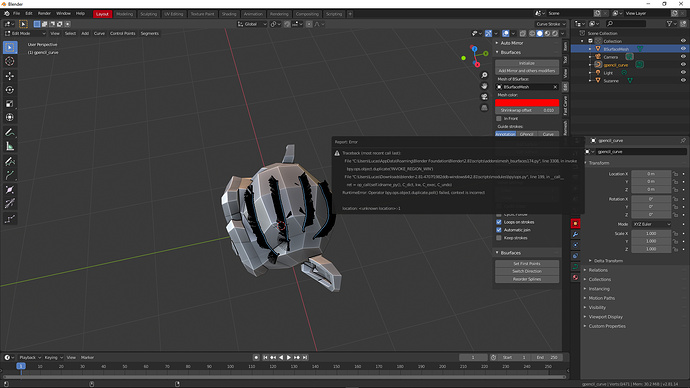Open the Edit Mode dropdown
This screenshot has height=388, width=690.
(25, 33)
